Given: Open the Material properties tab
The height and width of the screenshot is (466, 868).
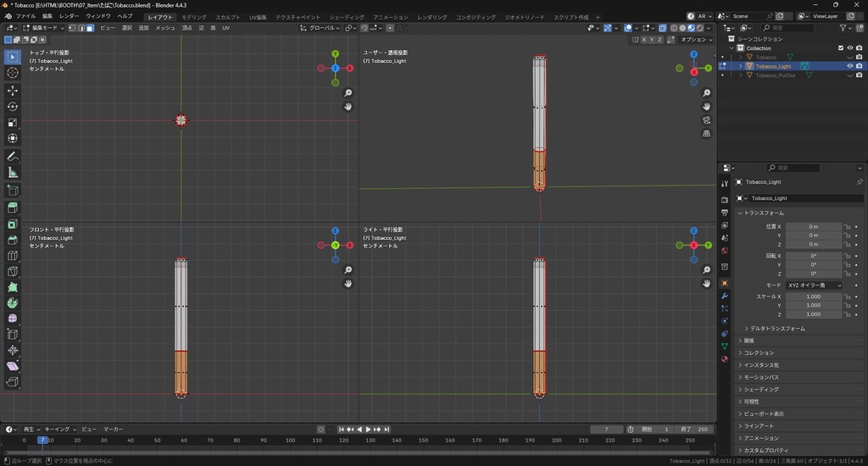Looking at the screenshot, I should pos(725,358).
